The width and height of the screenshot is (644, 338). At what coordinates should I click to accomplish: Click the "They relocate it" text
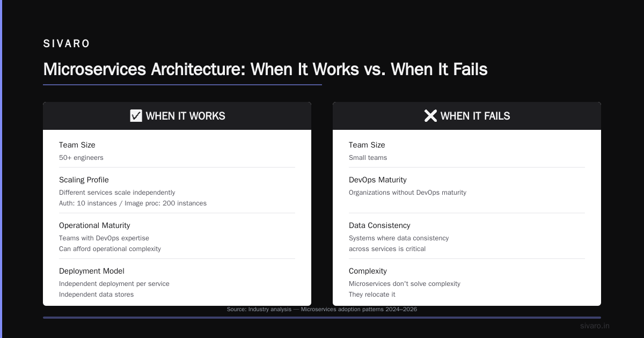372,295
